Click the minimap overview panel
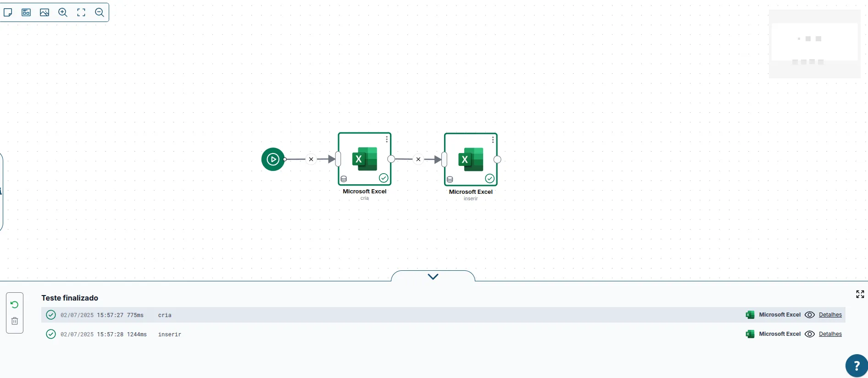The height and width of the screenshot is (378, 868). click(814, 44)
